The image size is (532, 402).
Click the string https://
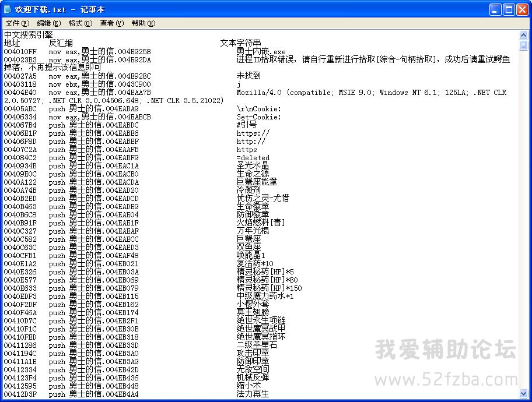point(253,133)
